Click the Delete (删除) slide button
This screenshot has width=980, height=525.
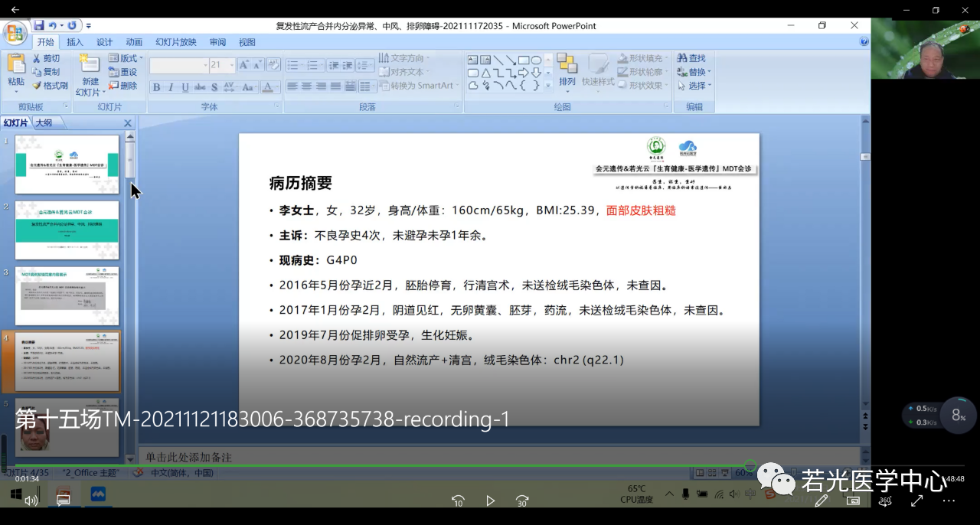pyautogui.click(x=122, y=86)
